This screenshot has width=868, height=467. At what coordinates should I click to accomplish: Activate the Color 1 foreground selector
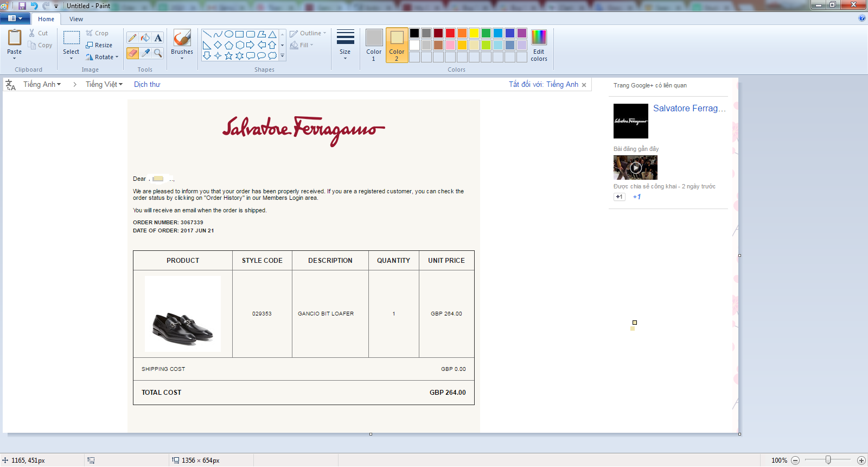[374, 45]
